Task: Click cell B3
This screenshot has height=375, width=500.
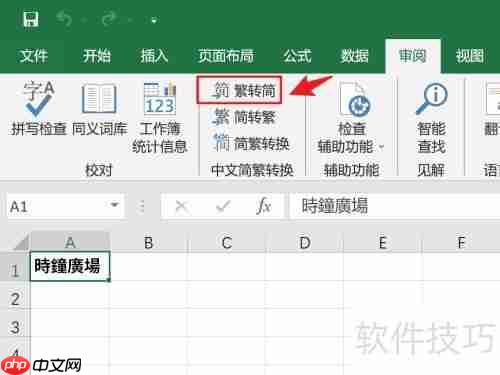Action: pyautogui.click(x=149, y=323)
